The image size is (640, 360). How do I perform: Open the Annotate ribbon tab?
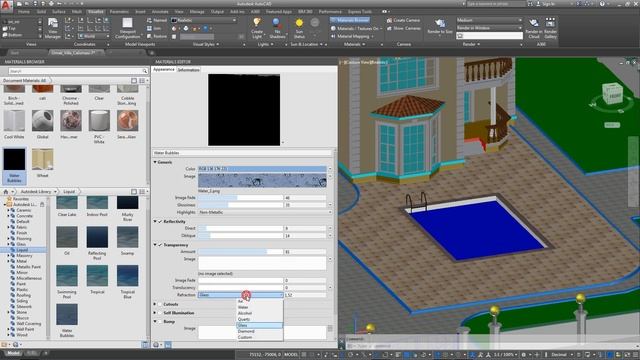[160, 12]
